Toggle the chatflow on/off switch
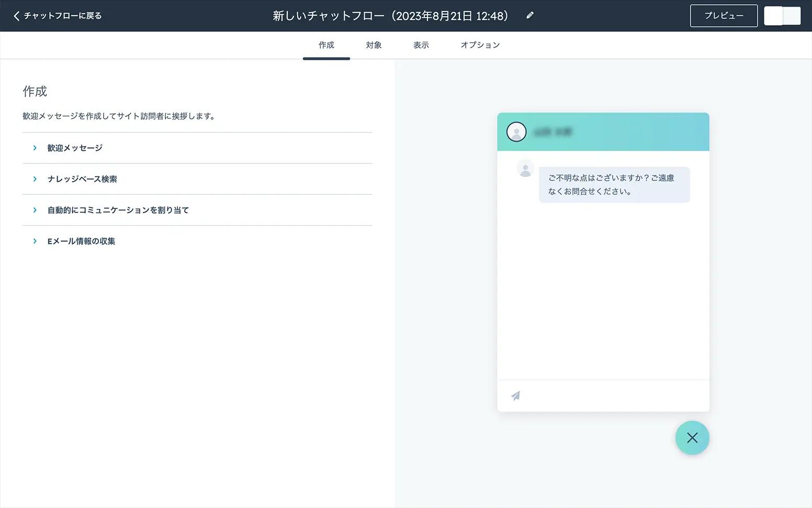Viewport: 812px width, 508px height. coord(782,16)
